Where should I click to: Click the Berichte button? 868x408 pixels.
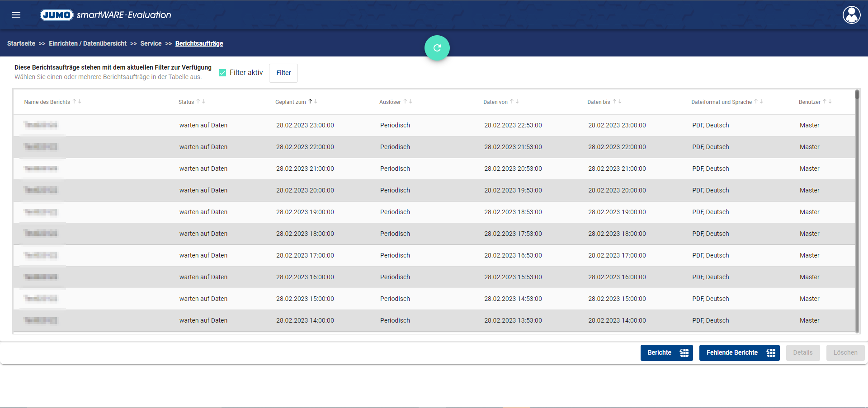[667, 352]
